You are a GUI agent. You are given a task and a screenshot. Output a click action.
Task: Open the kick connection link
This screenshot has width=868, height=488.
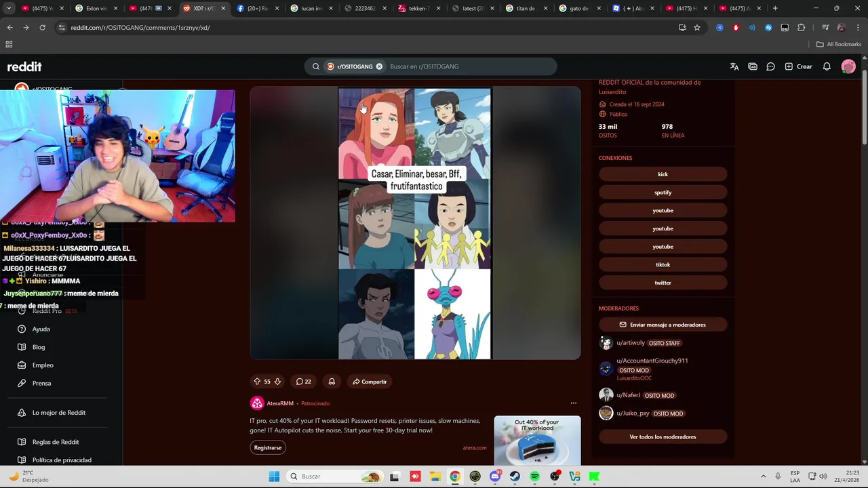tap(663, 174)
